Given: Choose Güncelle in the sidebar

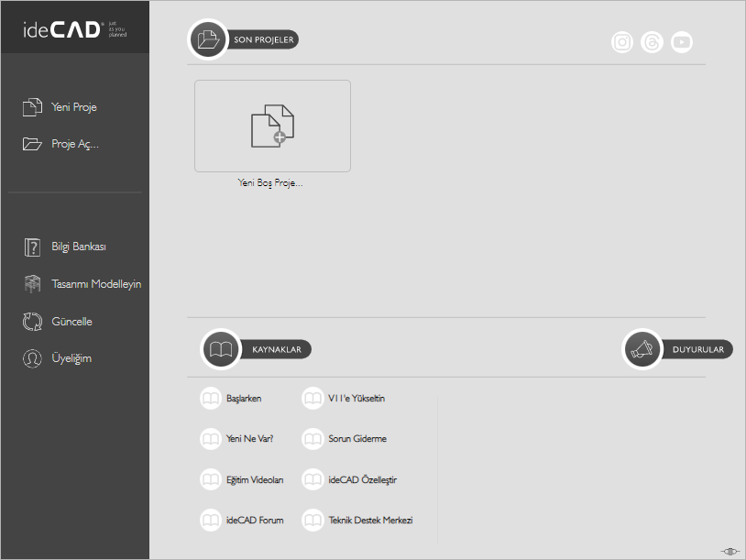Looking at the screenshot, I should (71, 321).
